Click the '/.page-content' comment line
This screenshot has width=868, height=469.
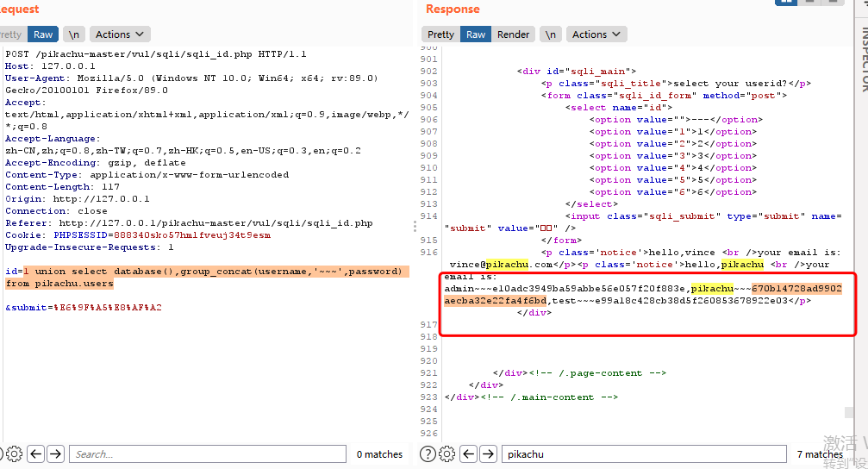click(579, 373)
